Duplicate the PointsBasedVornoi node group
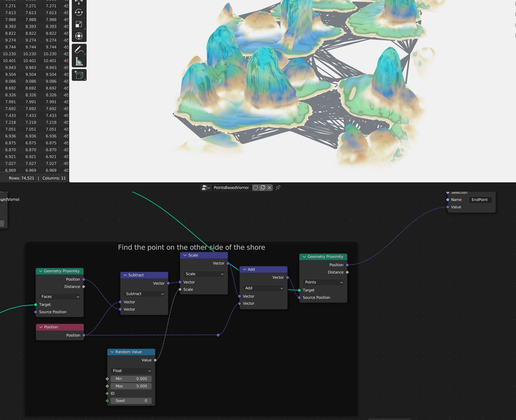 [x=262, y=188]
